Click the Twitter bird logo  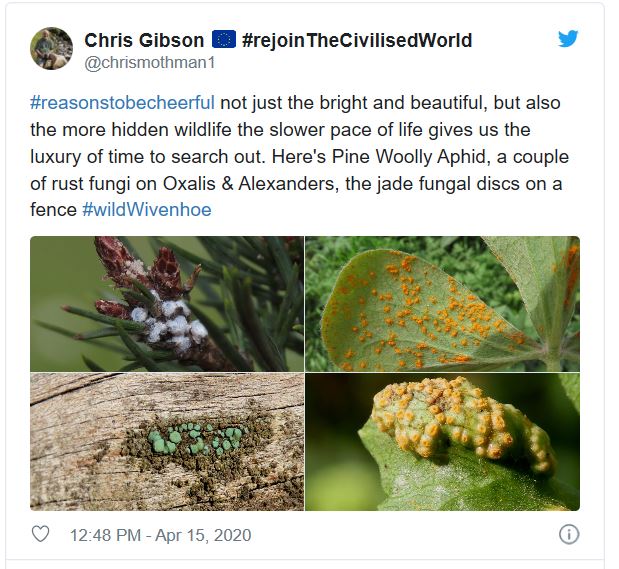[568, 39]
